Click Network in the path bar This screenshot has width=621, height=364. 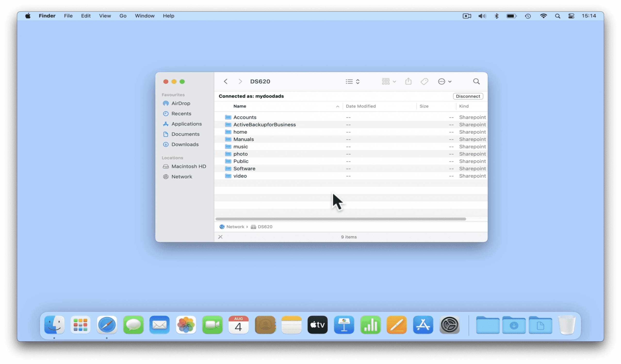click(x=235, y=227)
